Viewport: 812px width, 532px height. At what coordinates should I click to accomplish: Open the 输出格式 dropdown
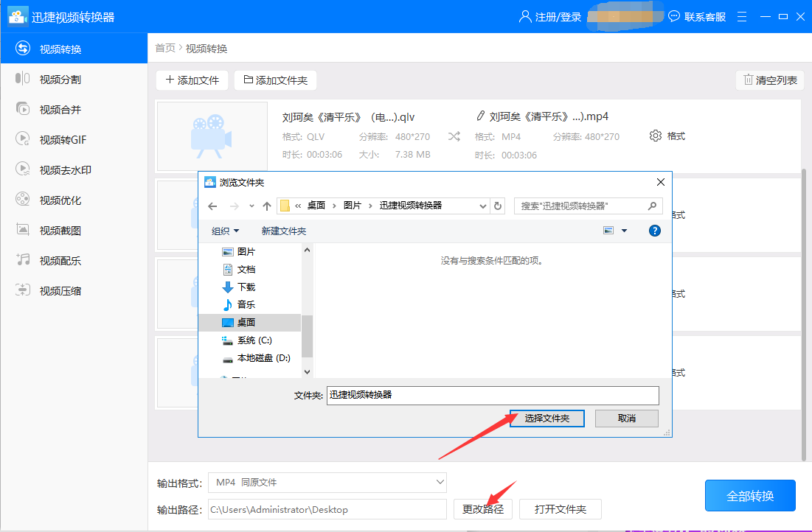pos(327,483)
